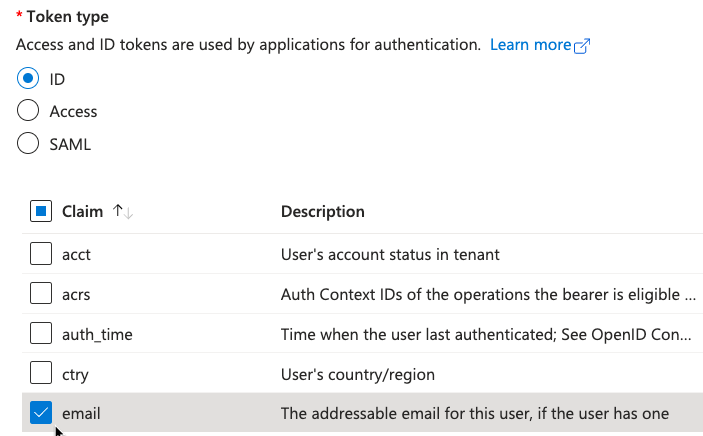This screenshot has height=436, width=703.
Task: Tick the auth_time claim checkbox
Action: [41, 333]
